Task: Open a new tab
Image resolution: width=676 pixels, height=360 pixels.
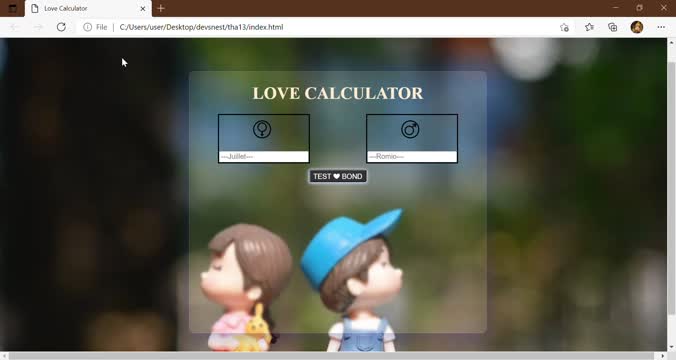Action: tap(161, 8)
